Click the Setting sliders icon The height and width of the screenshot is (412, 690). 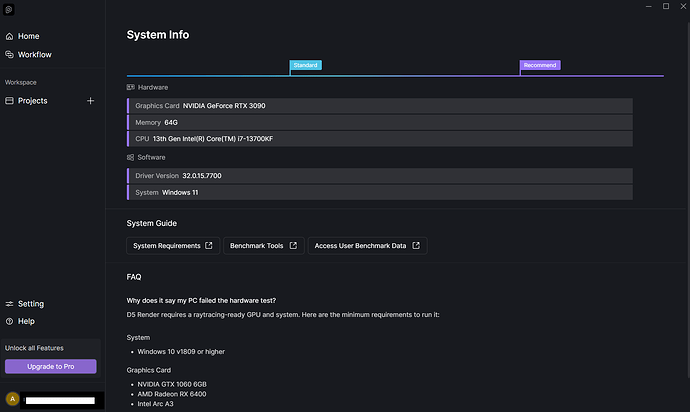[x=9, y=304]
